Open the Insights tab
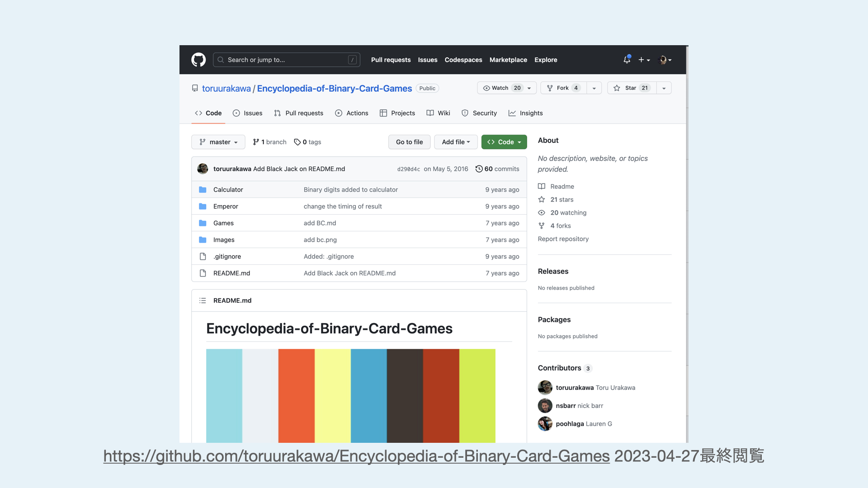The height and width of the screenshot is (488, 868). click(525, 113)
